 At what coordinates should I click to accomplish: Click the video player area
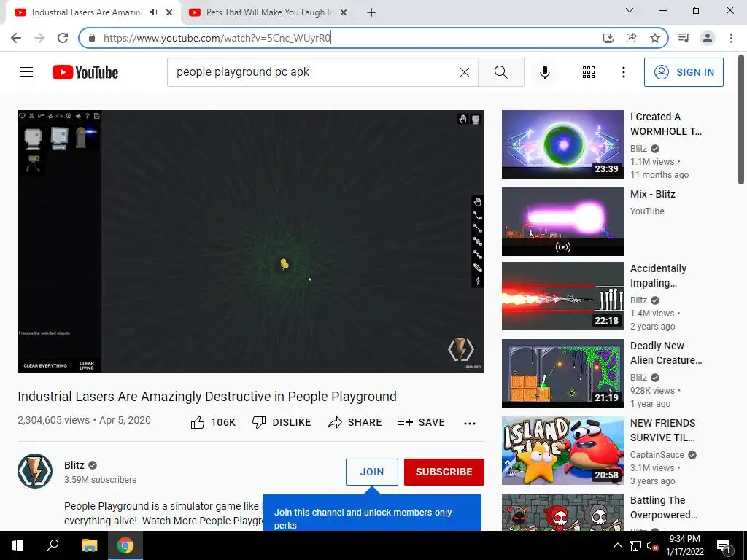pos(251,241)
